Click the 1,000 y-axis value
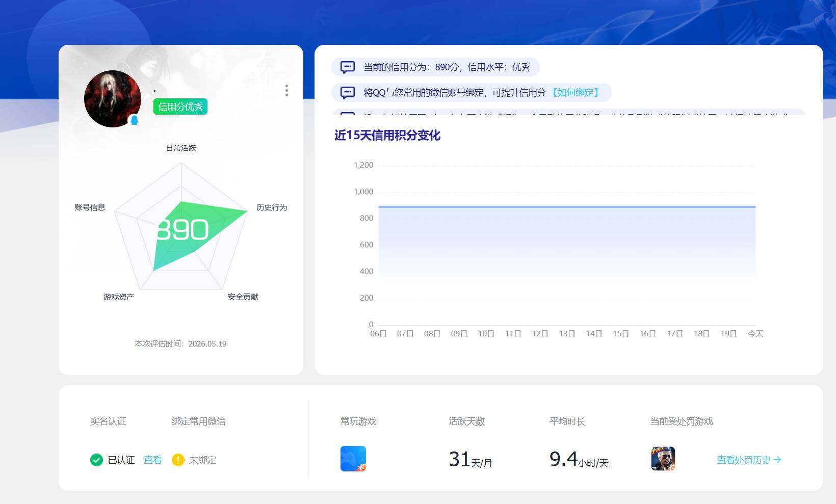Viewport: 836px width, 504px height. click(x=363, y=192)
